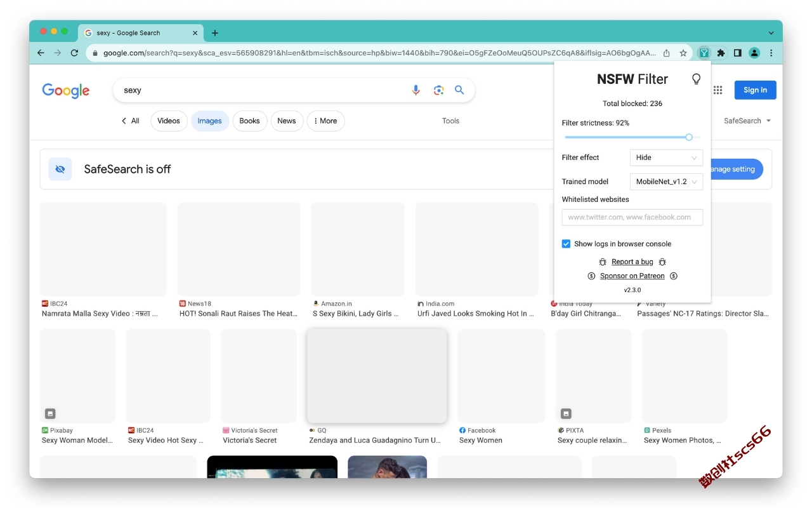This screenshot has width=812, height=508.
Task: Click the Manage setting button
Action: [x=737, y=169]
